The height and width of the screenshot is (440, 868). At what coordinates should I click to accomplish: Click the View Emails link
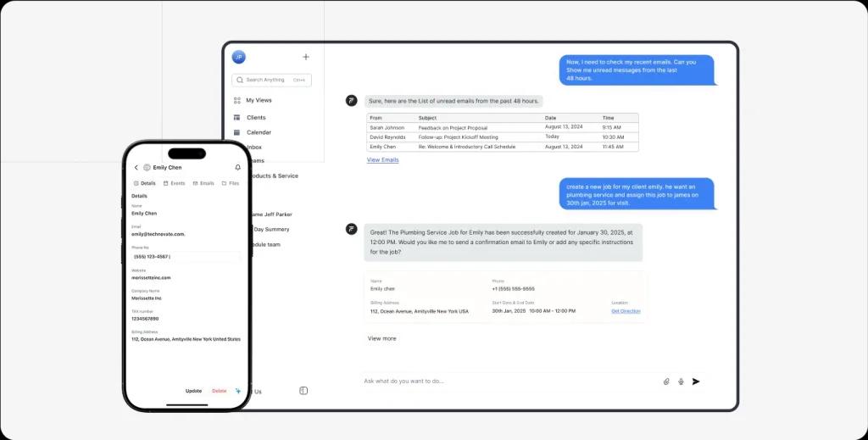click(x=382, y=159)
